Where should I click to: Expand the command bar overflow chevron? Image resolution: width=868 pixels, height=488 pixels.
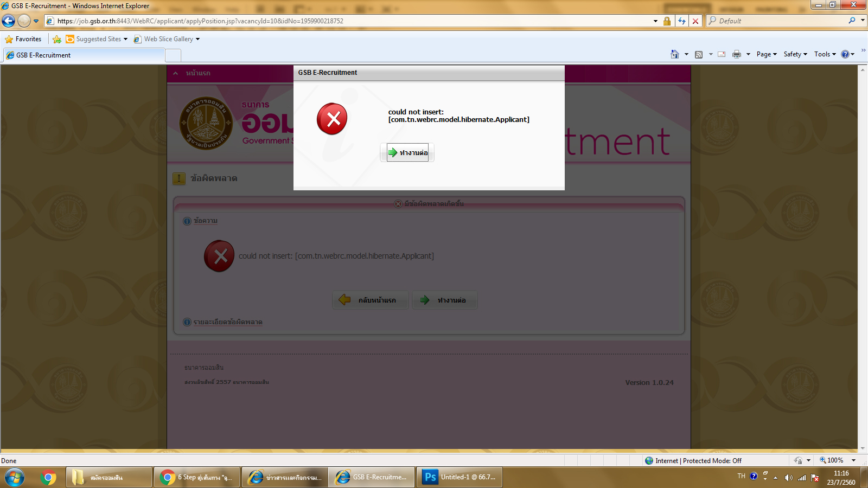(863, 50)
